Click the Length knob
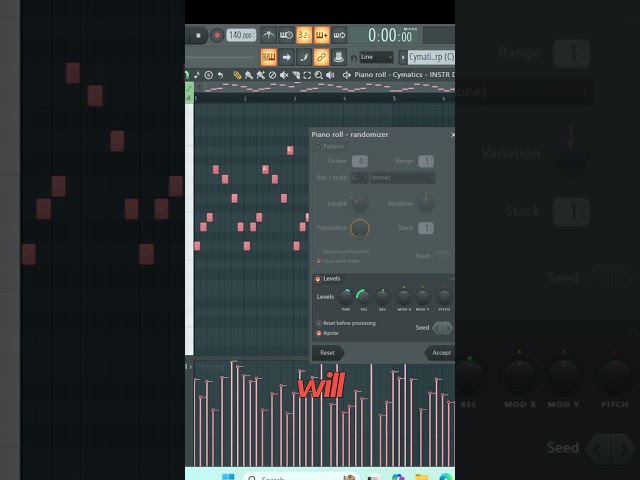The height and width of the screenshot is (480, 640). [x=359, y=204]
